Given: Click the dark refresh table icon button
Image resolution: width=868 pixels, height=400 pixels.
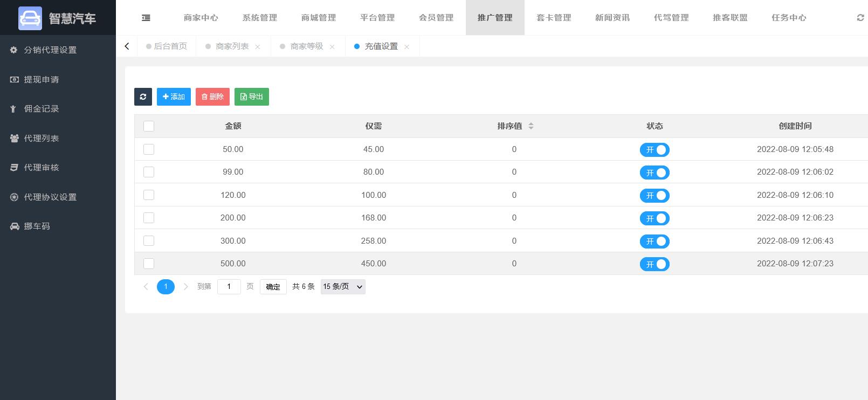Looking at the screenshot, I should [x=143, y=97].
